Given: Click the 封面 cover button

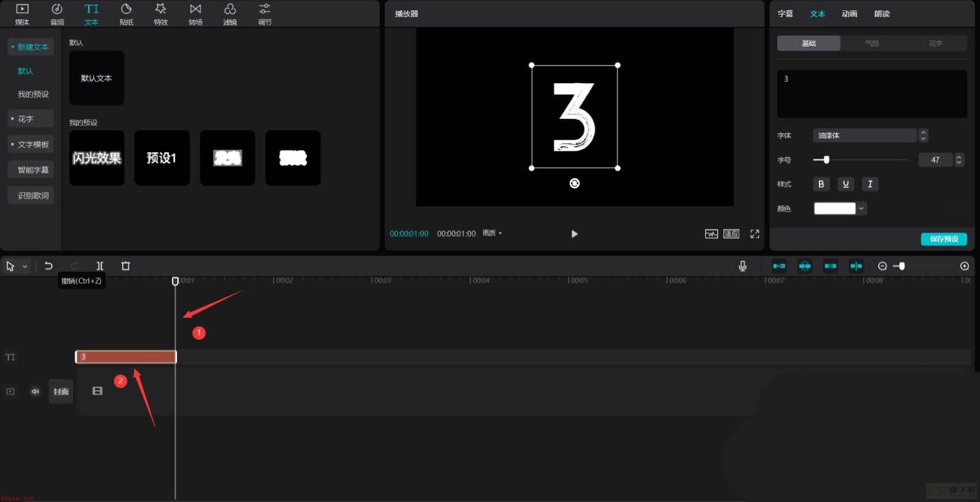Looking at the screenshot, I should pyautogui.click(x=61, y=392).
